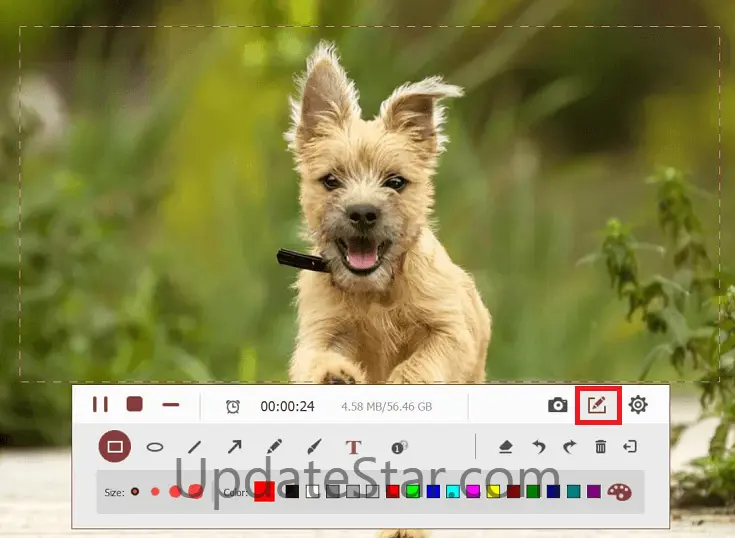Image resolution: width=735 pixels, height=538 pixels.
Task: Activate the Text tool
Action: coord(352,447)
